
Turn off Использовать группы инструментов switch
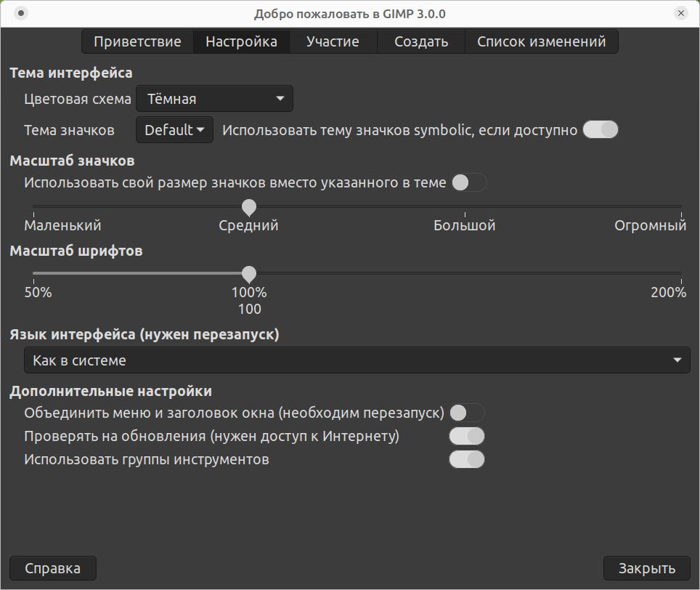click(467, 460)
